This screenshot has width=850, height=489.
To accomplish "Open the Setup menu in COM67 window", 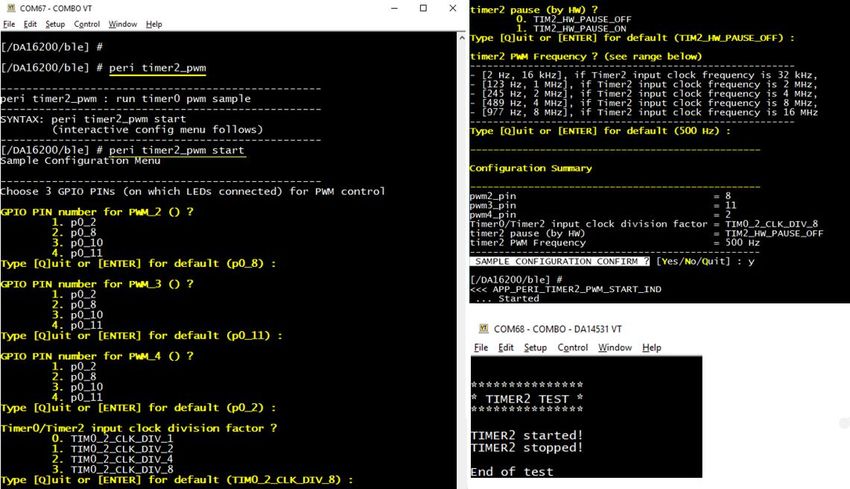I will pyautogui.click(x=55, y=24).
